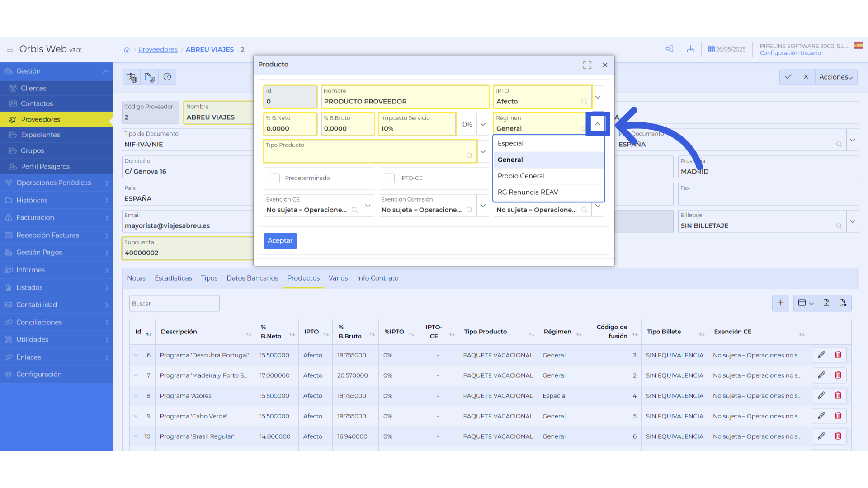This screenshot has width=868, height=488.
Task: Edit row Programa 'Descubra Portugal'
Action: (x=821, y=355)
